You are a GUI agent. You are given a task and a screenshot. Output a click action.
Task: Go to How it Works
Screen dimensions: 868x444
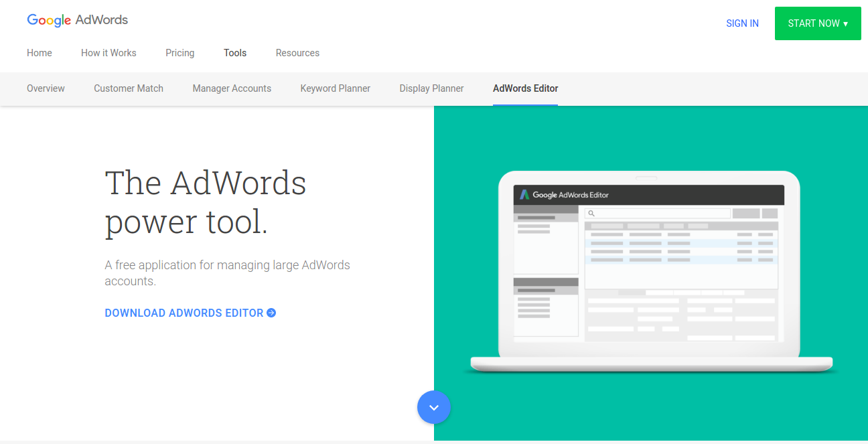click(108, 53)
